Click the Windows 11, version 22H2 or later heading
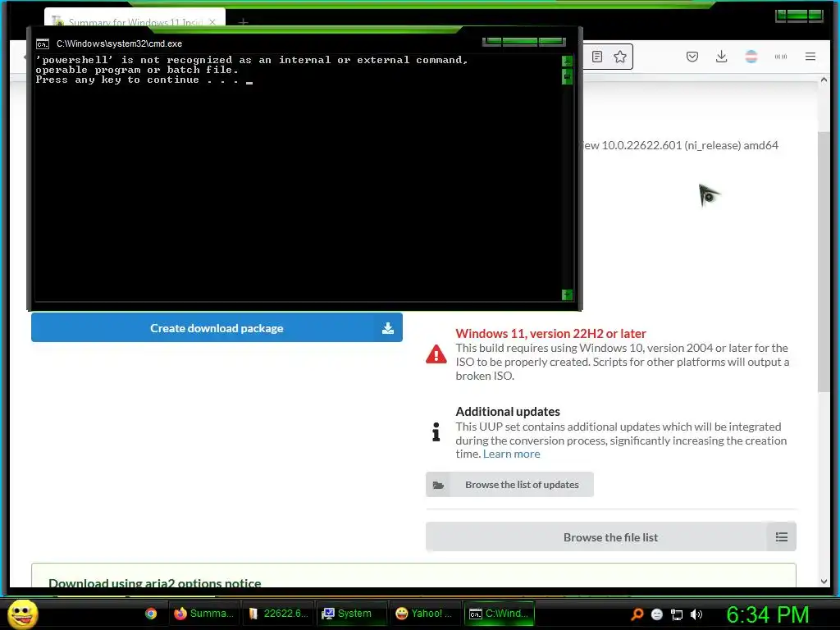The image size is (840, 630). [550, 333]
